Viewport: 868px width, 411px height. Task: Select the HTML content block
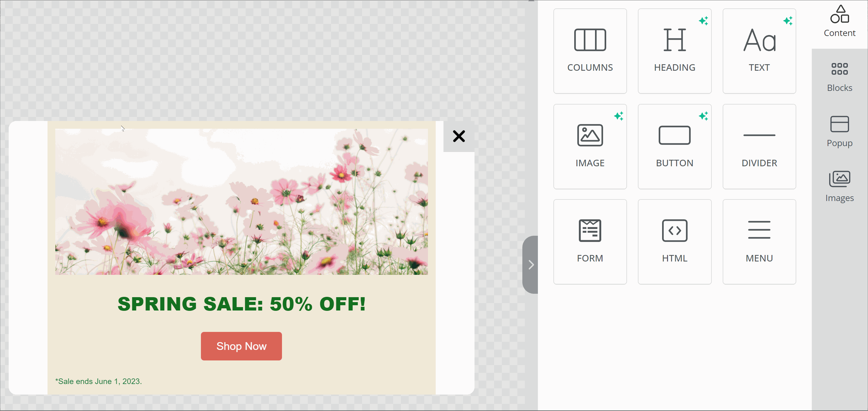tap(674, 242)
